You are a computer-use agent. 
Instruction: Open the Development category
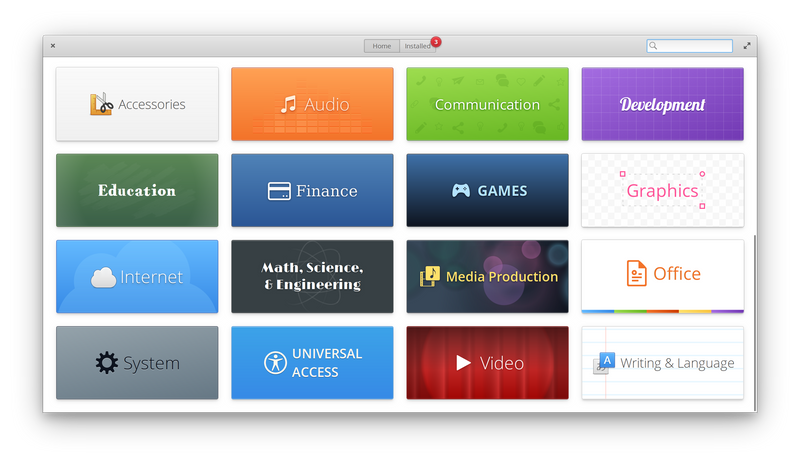[x=662, y=104]
